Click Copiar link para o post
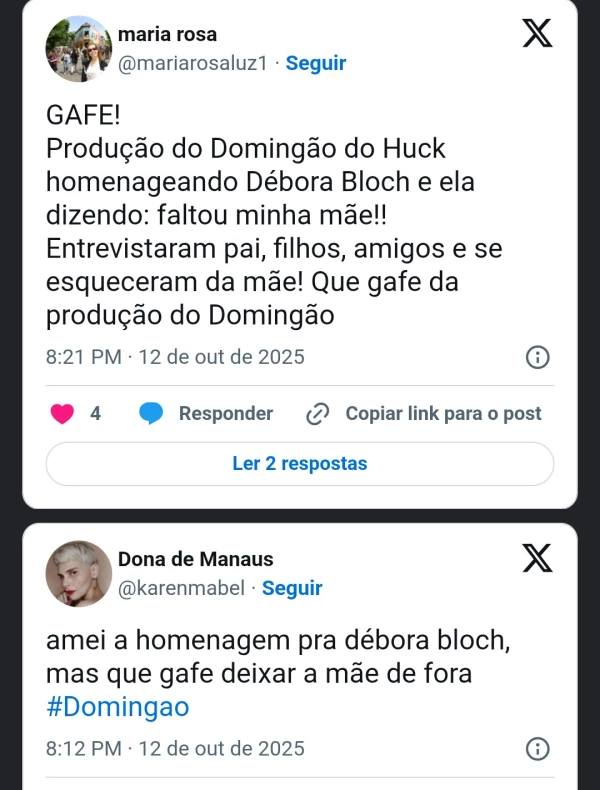Screen dimensions: 600x790 pos(443,414)
